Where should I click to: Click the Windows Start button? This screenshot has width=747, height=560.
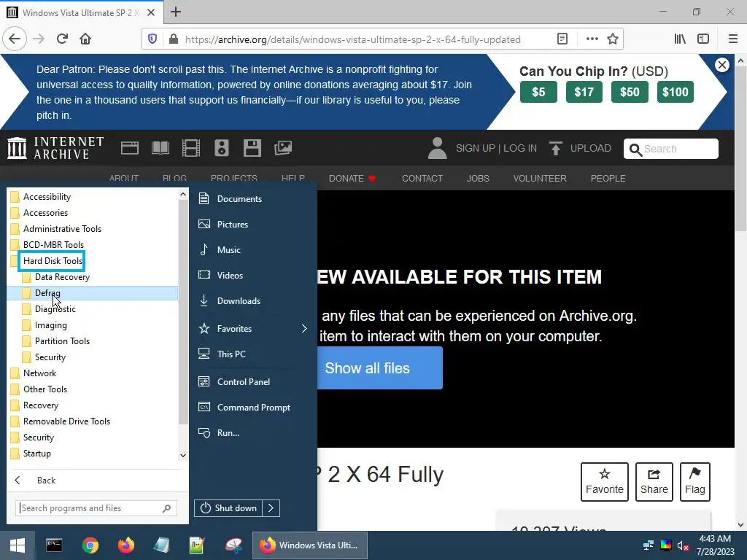point(18,545)
